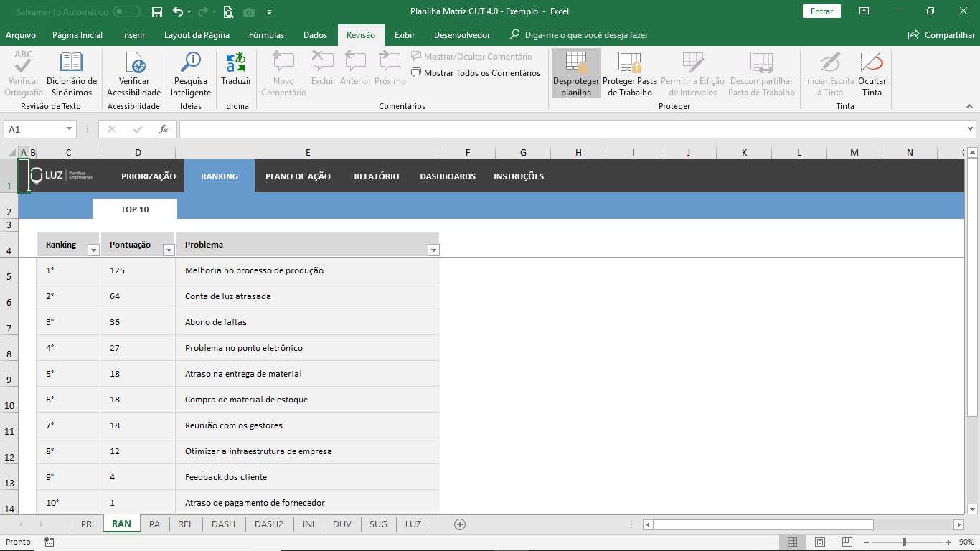Image resolution: width=980 pixels, height=551 pixels.
Task: Add a new sheet with plus button
Action: (x=460, y=524)
